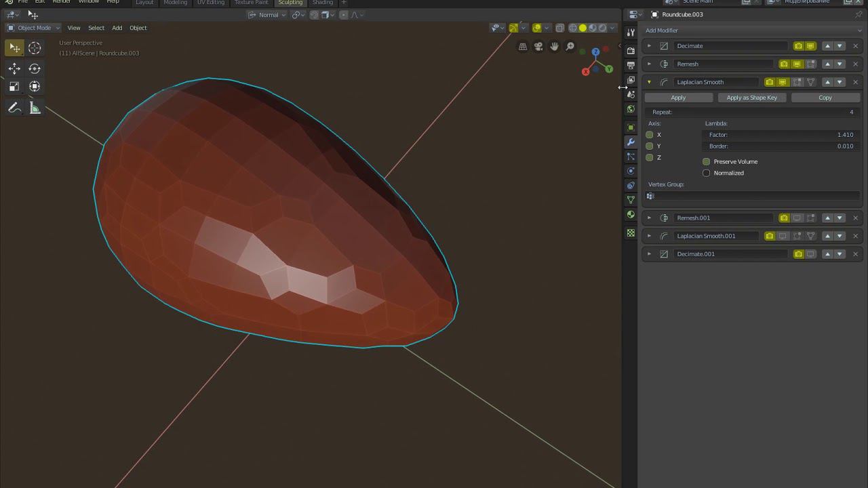Click the Lambda Factor value slider
The width and height of the screenshot is (868, 488).
pos(780,135)
